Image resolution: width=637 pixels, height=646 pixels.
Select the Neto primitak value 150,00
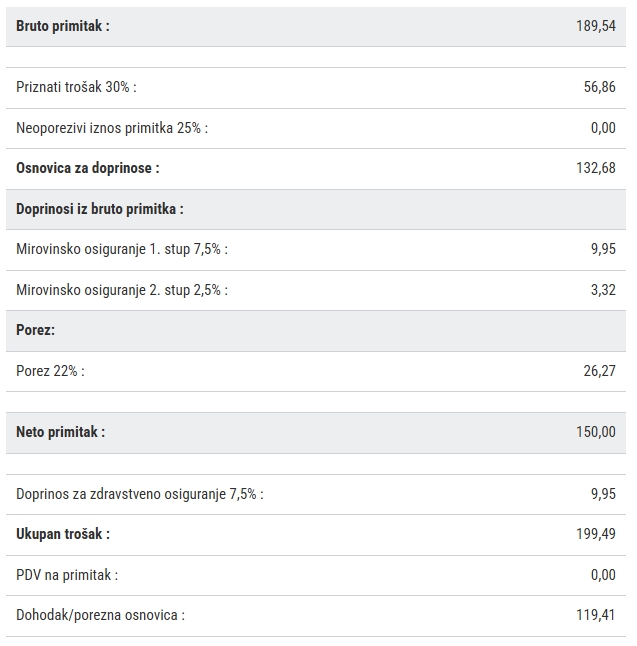(x=596, y=432)
